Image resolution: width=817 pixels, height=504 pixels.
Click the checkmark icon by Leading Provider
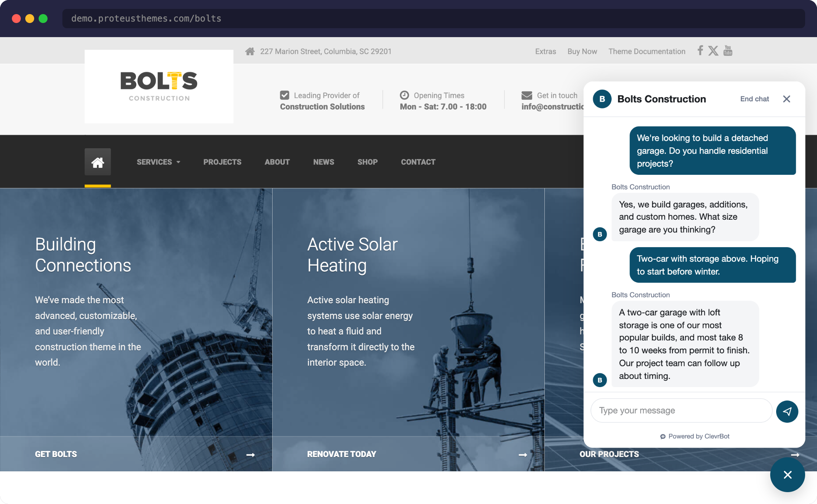284,95
